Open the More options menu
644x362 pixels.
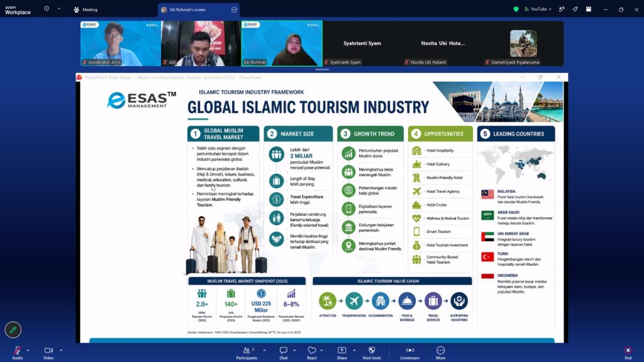click(440, 353)
